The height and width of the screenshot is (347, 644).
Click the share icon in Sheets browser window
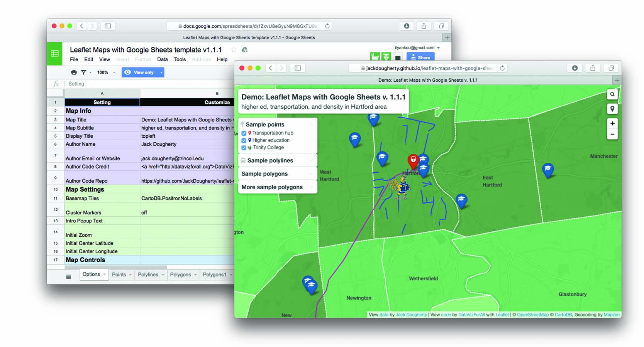(x=424, y=26)
